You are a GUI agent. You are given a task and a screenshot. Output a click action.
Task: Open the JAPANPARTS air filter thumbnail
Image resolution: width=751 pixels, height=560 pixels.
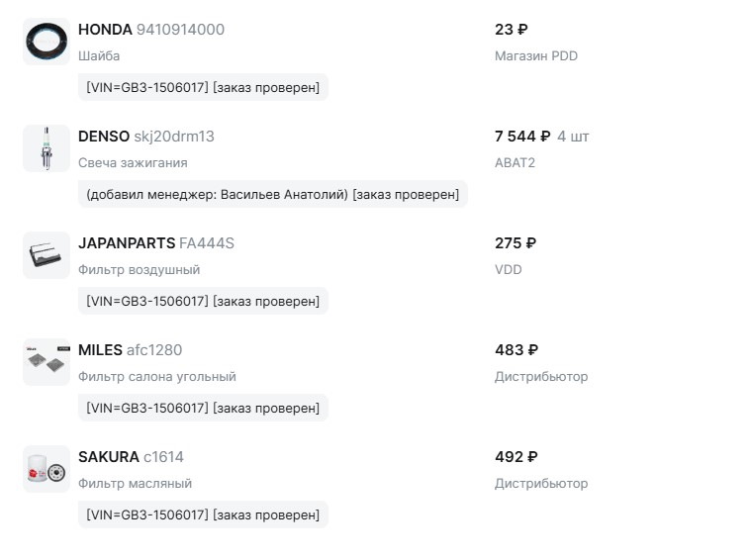tap(47, 255)
